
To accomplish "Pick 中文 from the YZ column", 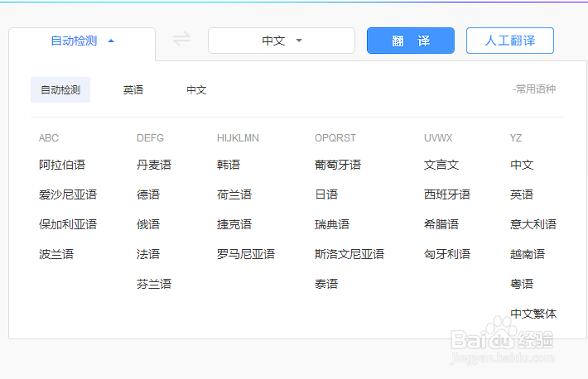I will 522,165.
